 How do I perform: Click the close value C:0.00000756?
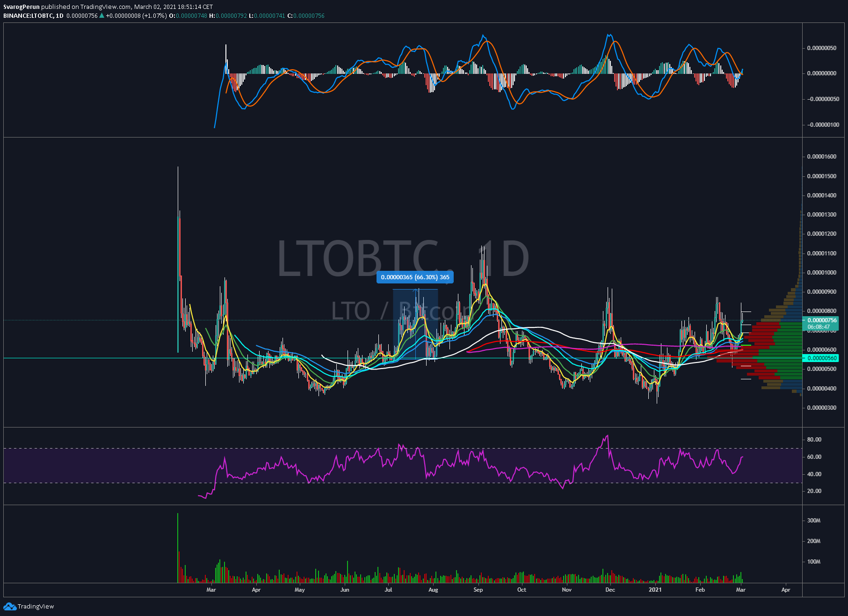(x=305, y=15)
